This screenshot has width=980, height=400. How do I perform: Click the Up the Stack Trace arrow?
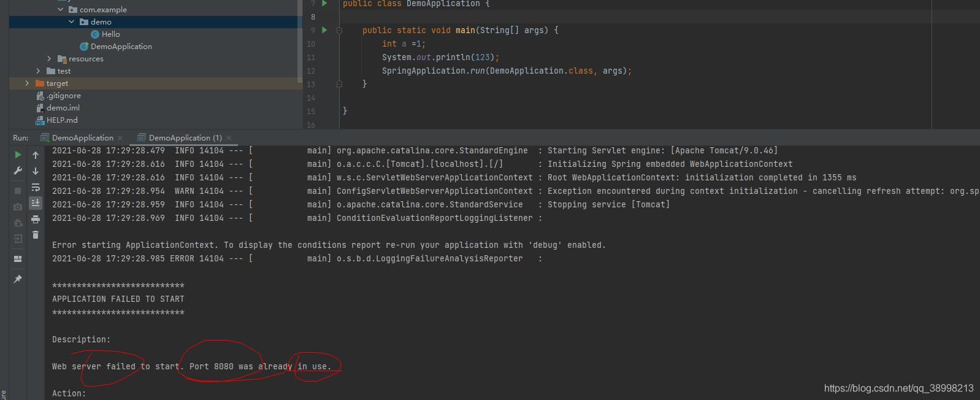pos(36,155)
